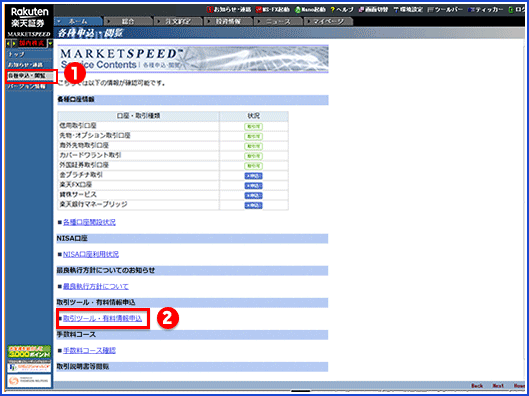This screenshot has width=529, height=396.
Task: Click the 未申込 button for 楽天銀行マネーブリッジ
Action: [253, 205]
